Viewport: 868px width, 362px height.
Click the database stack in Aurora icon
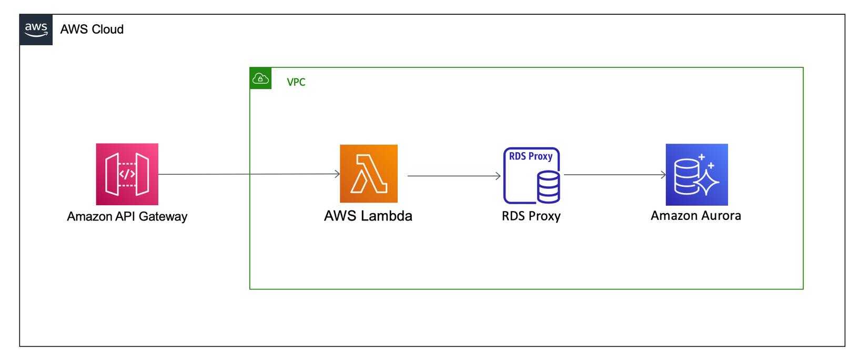686,176
